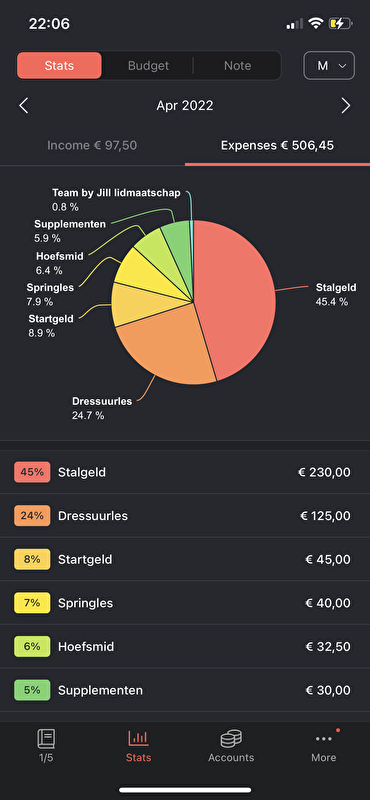Switch to the Budget segment
The image size is (370, 800).
coord(148,65)
